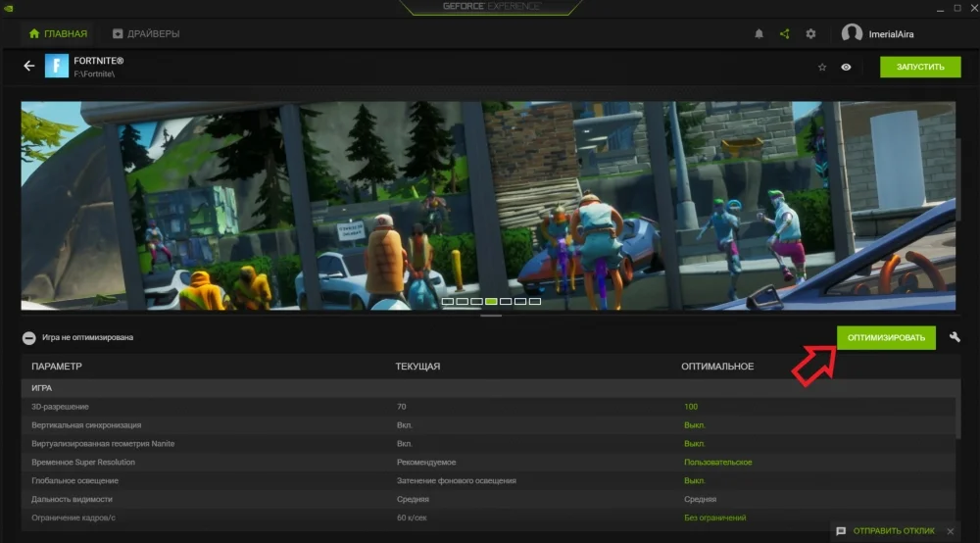Toggle the eye visibility icon

click(846, 67)
